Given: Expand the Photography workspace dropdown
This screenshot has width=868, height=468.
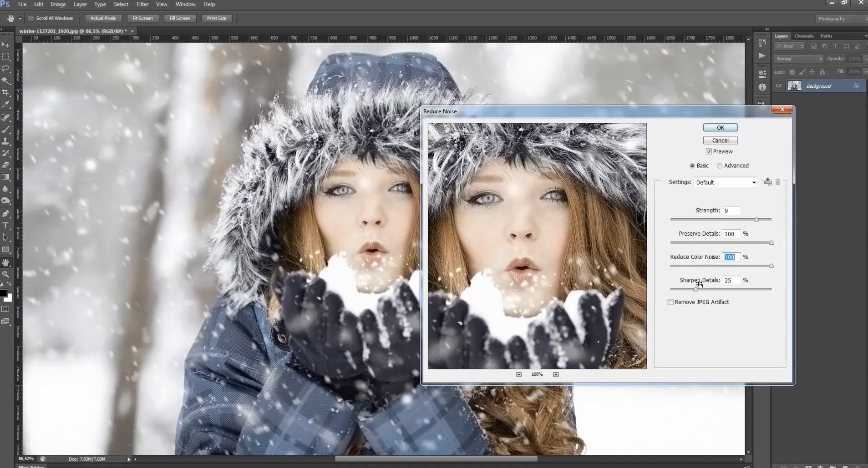Looking at the screenshot, I should click(841, 19).
